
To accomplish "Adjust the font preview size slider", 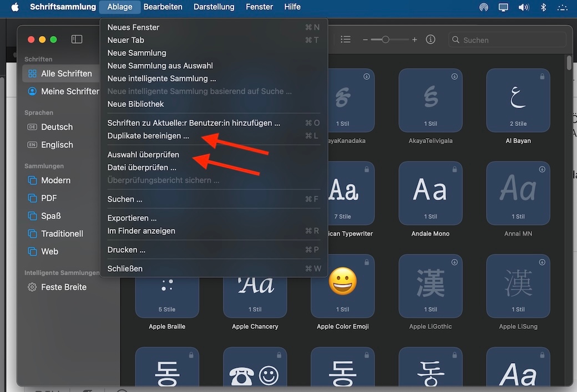I will tap(386, 40).
